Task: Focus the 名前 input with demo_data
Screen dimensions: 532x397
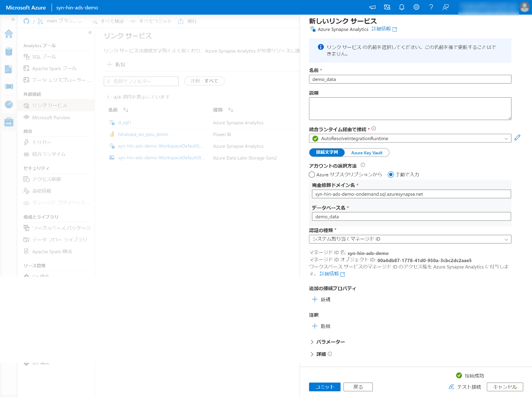Action: click(x=410, y=79)
